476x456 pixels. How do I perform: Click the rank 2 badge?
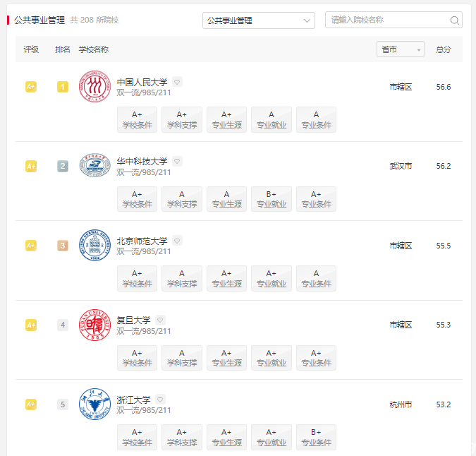click(63, 166)
